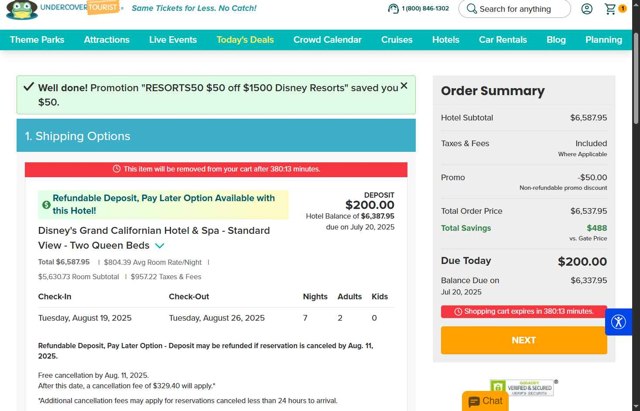The width and height of the screenshot is (640, 411).
Task: Open the Attractions menu
Action: pyautogui.click(x=107, y=40)
